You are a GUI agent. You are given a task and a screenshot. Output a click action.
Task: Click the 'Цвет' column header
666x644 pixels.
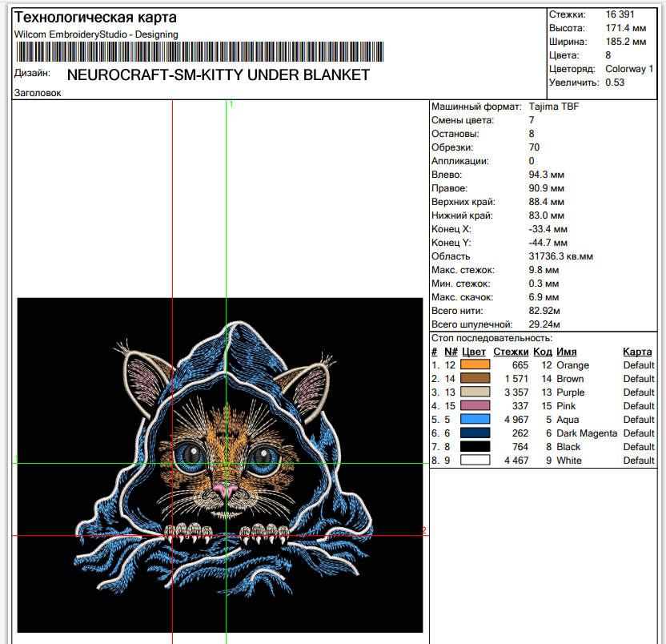pyautogui.click(x=474, y=352)
